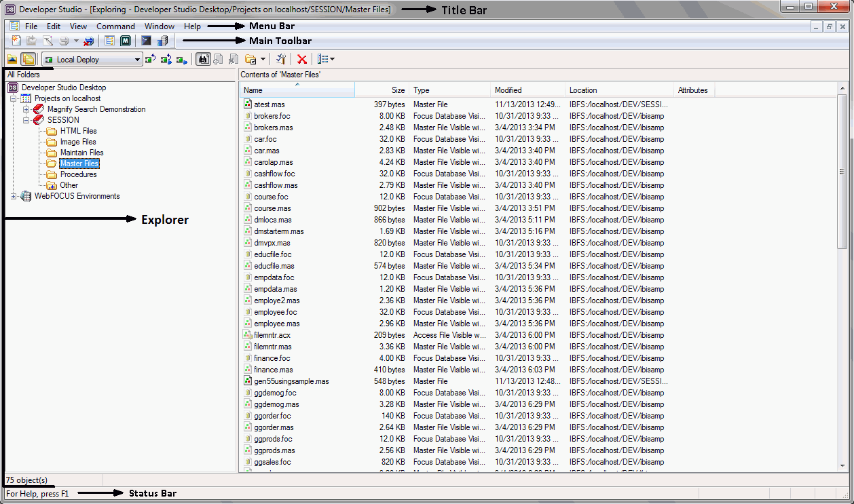Image resolution: width=854 pixels, height=504 pixels.
Task: Open the View menu
Action: pyautogui.click(x=78, y=26)
